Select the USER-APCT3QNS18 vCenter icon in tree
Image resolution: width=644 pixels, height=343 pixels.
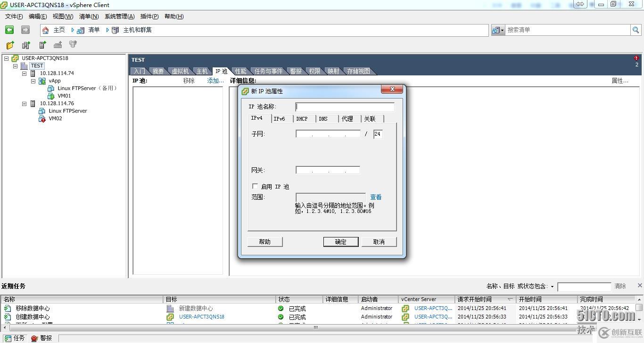click(16, 58)
